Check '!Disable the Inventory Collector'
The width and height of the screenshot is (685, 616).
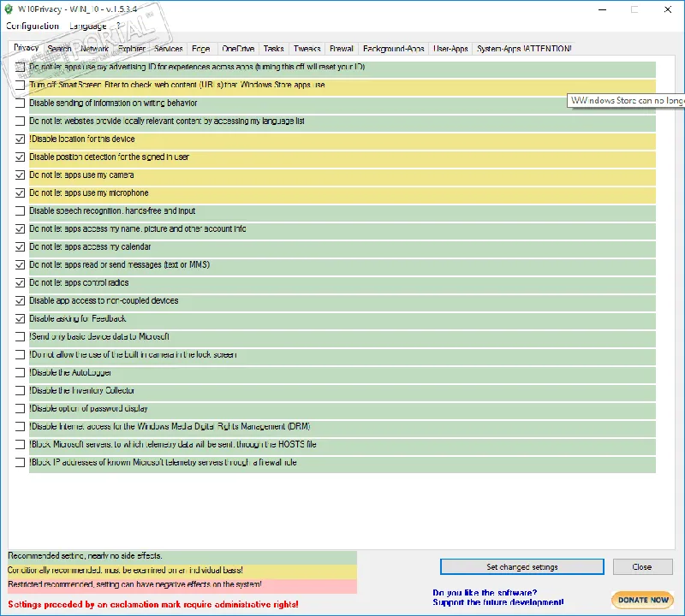(x=20, y=391)
